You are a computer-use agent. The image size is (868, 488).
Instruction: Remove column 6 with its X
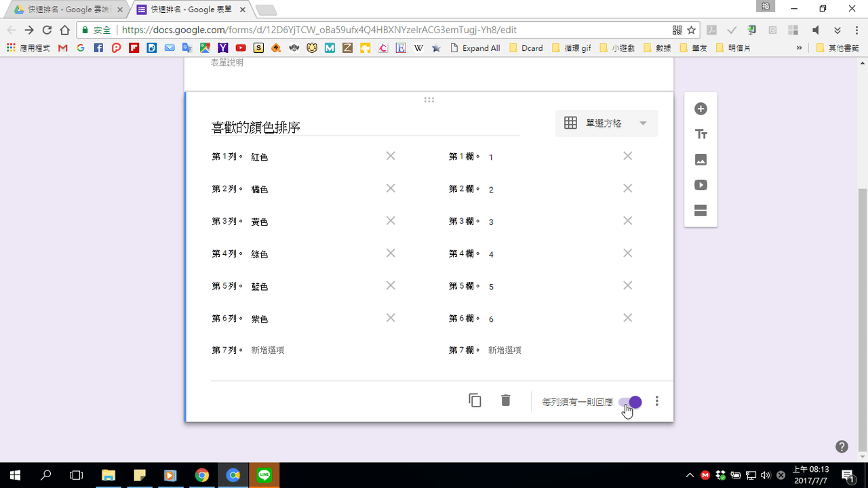(x=627, y=318)
